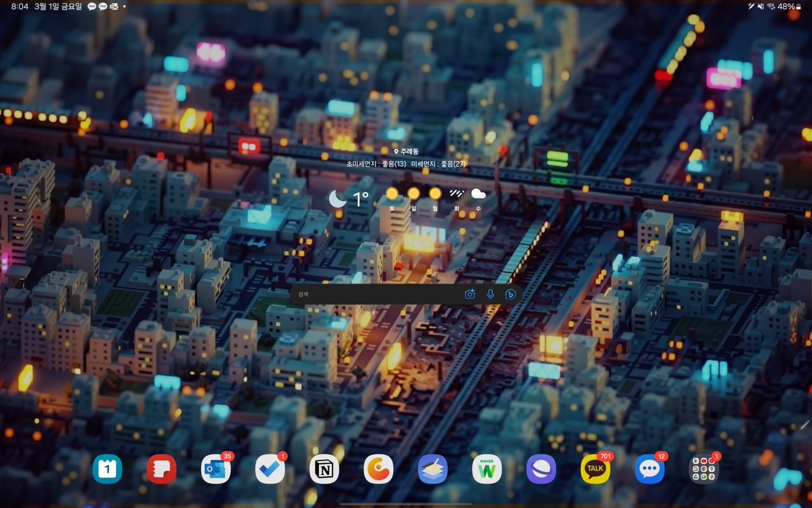Tap the 8:04 clock in status bar
The image size is (812, 508).
coord(20,6)
